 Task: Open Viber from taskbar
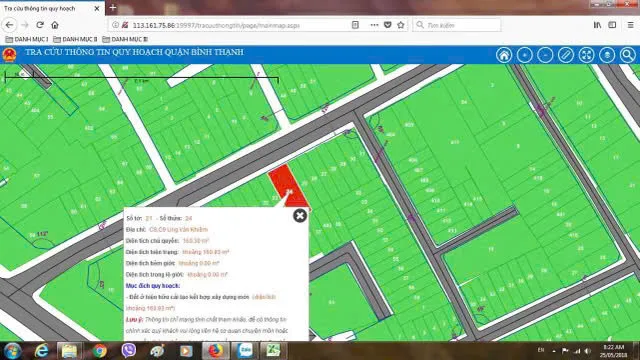[x=129, y=351]
